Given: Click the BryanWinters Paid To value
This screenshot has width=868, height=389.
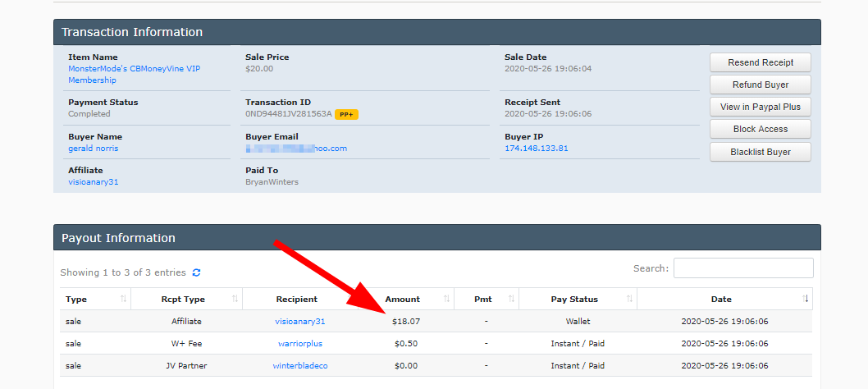Looking at the screenshot, I should click(x=272, y=181).
